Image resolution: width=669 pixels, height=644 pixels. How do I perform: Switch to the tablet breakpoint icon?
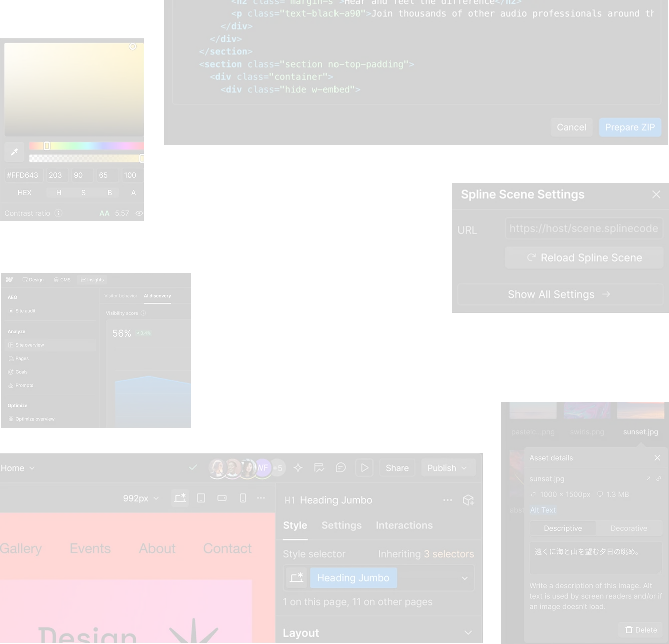(x=201, y=498)
